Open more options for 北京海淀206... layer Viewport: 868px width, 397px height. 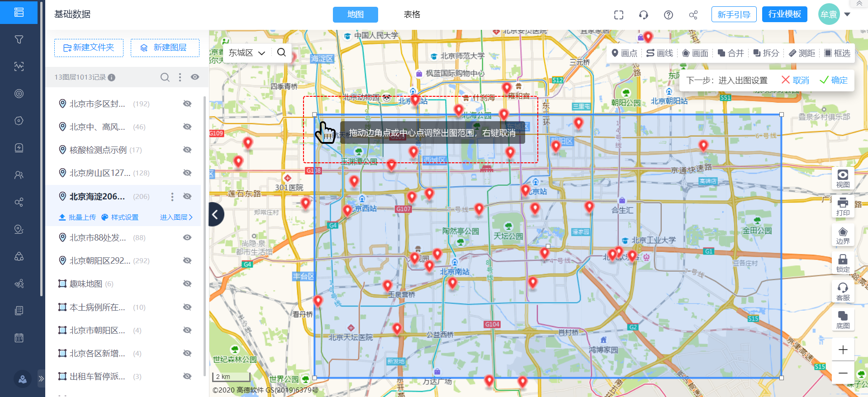tap(172, 196)
